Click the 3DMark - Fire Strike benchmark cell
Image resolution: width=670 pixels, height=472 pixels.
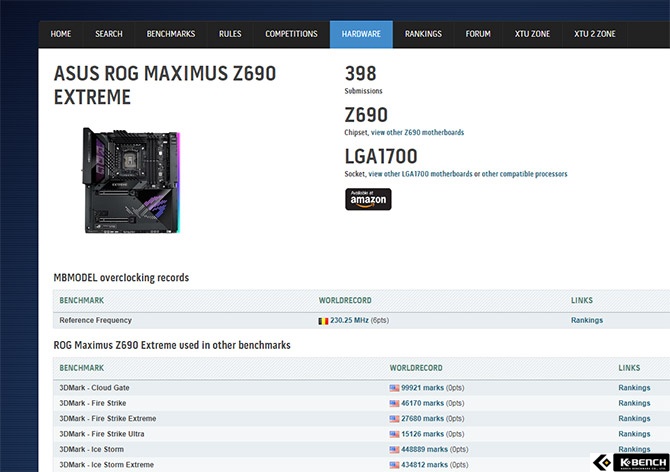point(93,403)
